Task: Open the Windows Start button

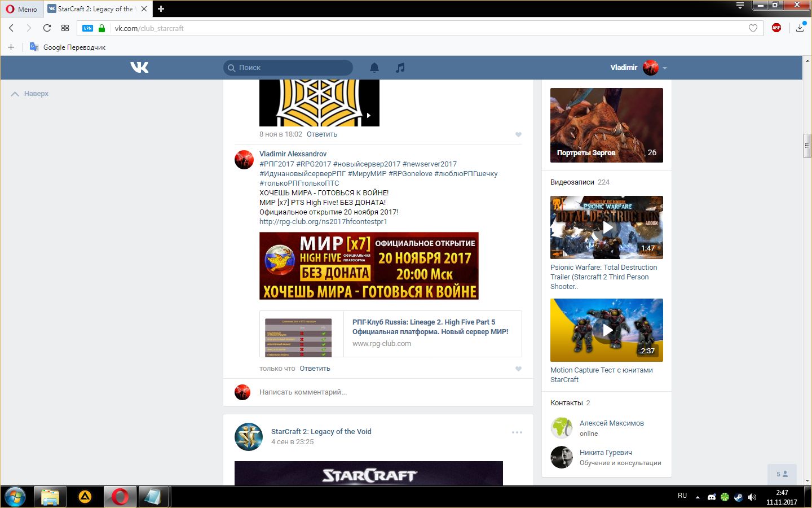Action: pos(15,497)
